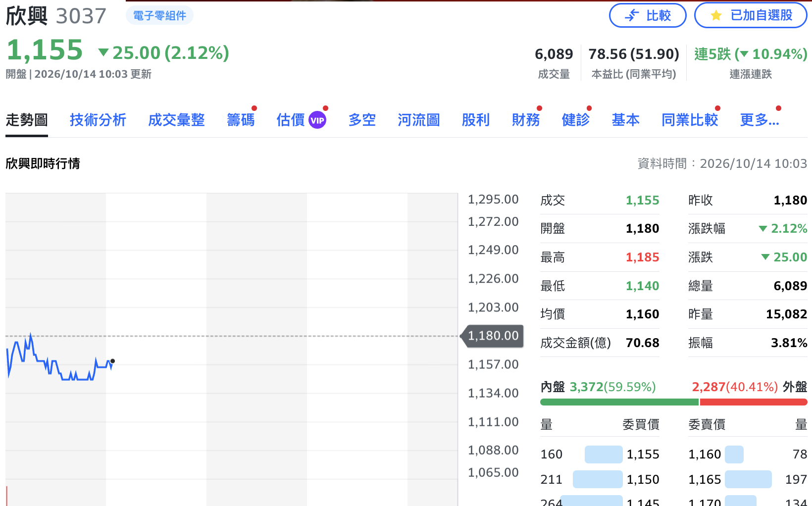Open the 財務 tab
The image size is (812, 506).
click(526, 120)
